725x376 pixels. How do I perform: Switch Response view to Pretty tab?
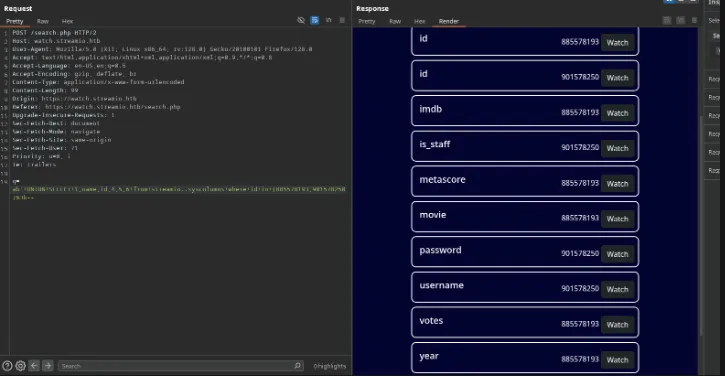click(x=367, y=21)
